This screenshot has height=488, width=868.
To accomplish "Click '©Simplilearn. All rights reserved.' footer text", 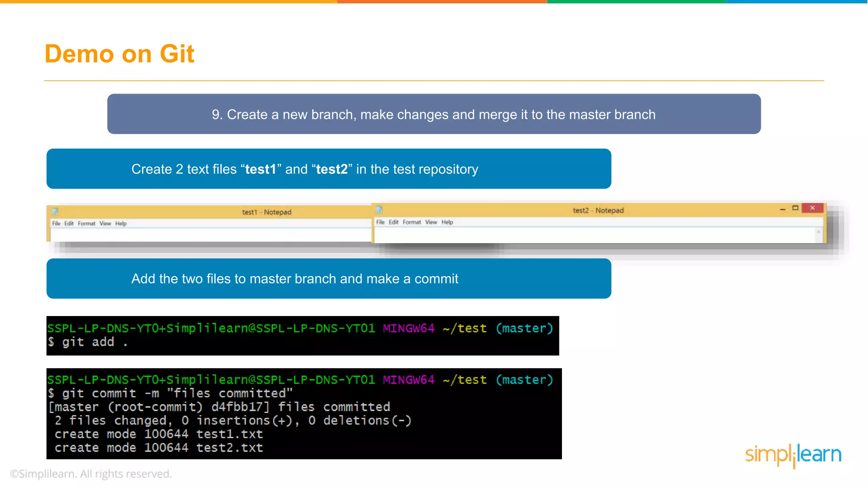I will [91, 474].
